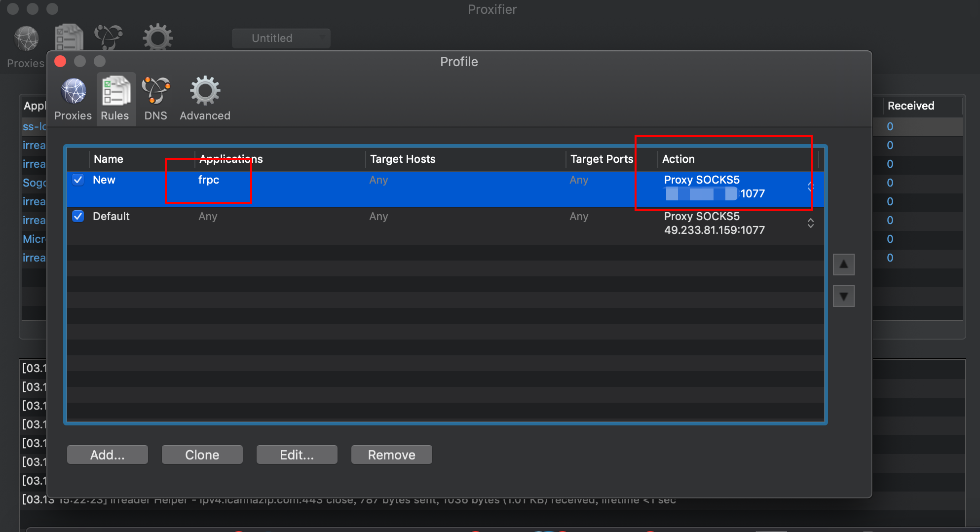The height and width of the screenshot is (532, 980).
Task: Click the Edit... button
Action: (297, 455)
